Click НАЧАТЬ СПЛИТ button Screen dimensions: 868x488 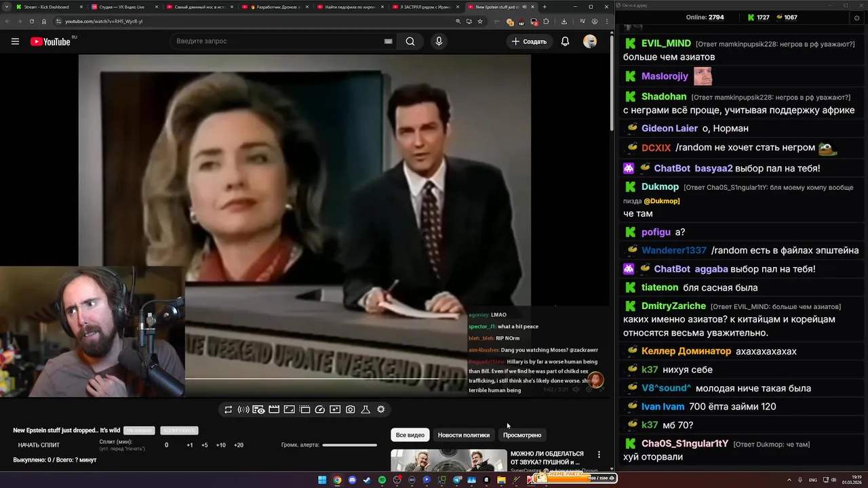[39, 445]
